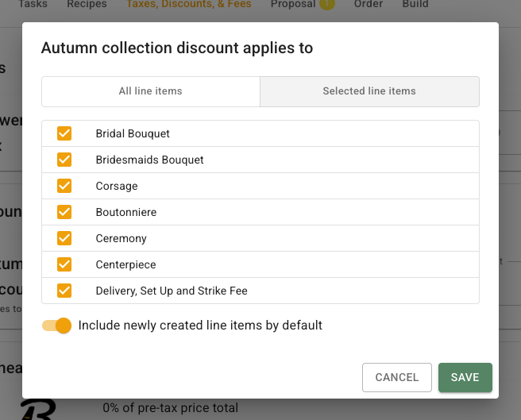
Task: Click the CANCEL button
Action: (x=397, y=377)
